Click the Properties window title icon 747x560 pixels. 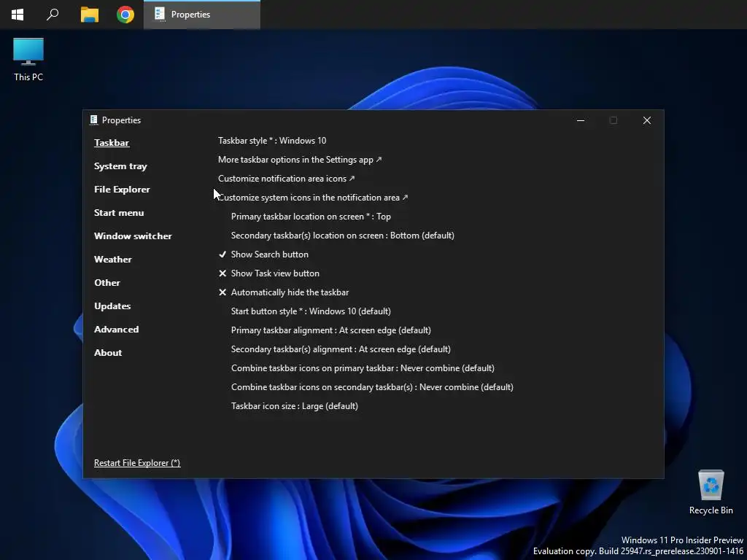[94, 120]
